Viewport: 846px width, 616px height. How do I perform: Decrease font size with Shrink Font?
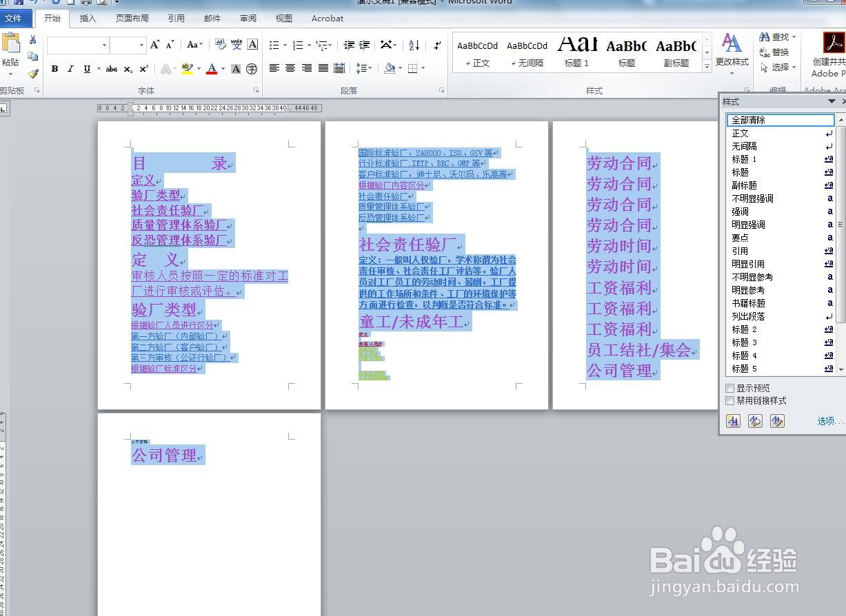[x=170, y=45]
